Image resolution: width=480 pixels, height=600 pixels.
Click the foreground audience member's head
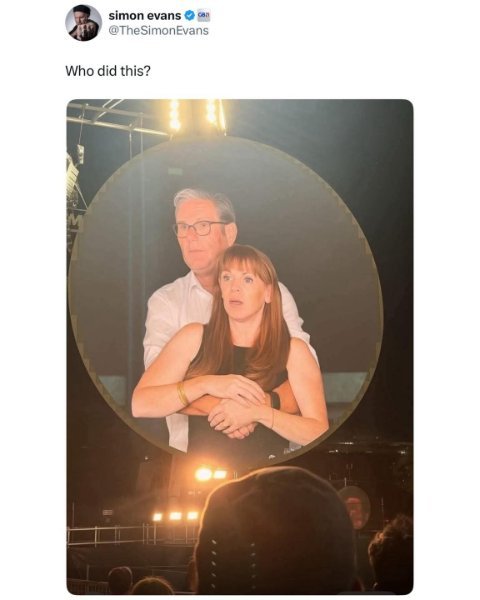tap(274, 532)
